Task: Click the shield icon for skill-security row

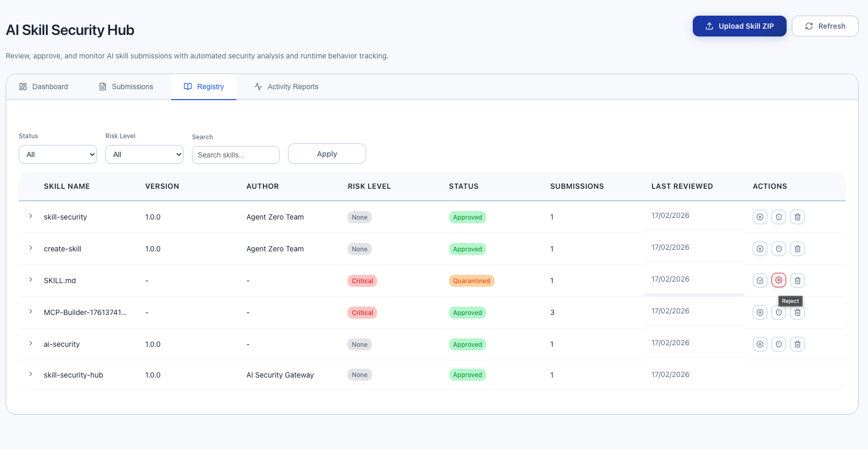Action: tap(778, 217)
